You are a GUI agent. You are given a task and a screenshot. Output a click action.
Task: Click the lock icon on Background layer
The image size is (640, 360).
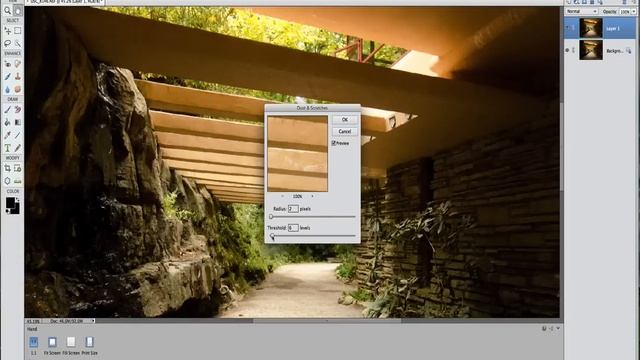tap(629, 51)
